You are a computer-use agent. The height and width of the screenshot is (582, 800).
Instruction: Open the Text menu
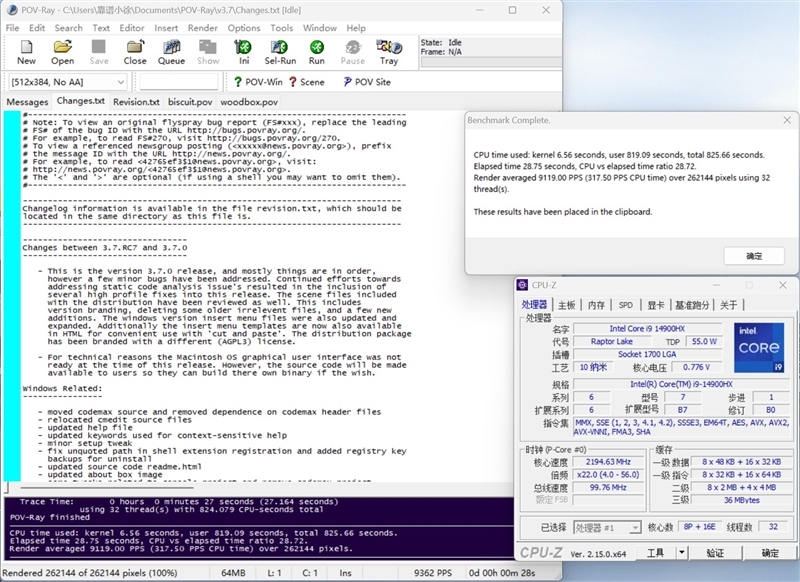pyautogui.click(x=101, y=28)
